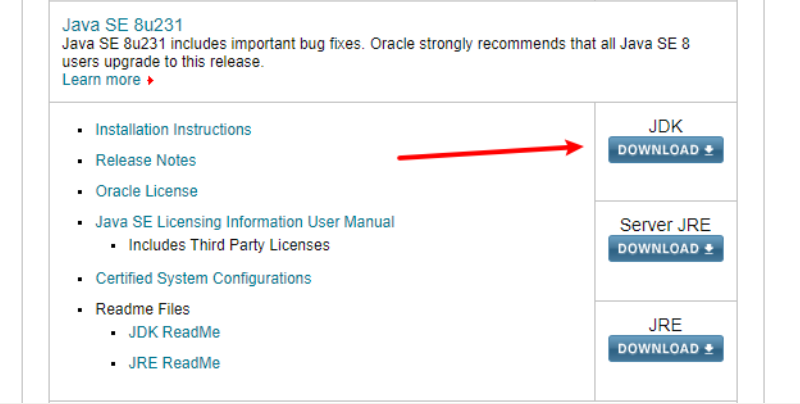Click the down-arrow icon on JRE Download button
This screenshot has width=800, height=404.
pyautogui.click(x=709, y=349)
